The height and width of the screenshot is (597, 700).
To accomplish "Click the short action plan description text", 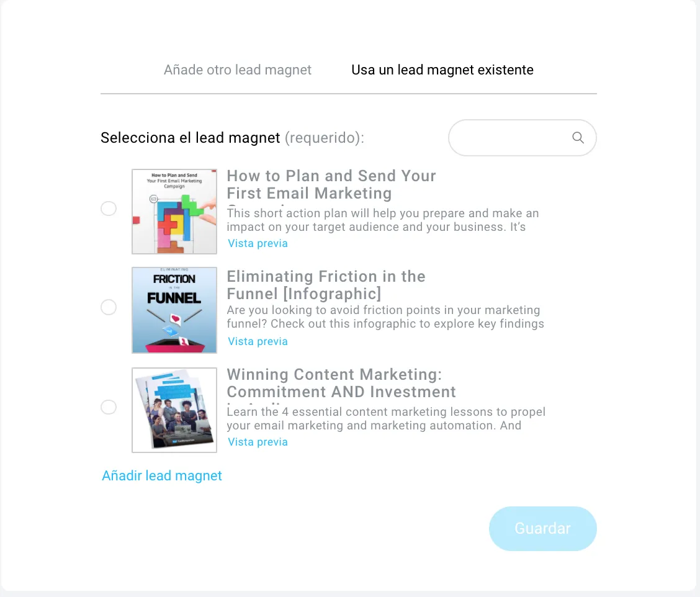I will point(383,220).
